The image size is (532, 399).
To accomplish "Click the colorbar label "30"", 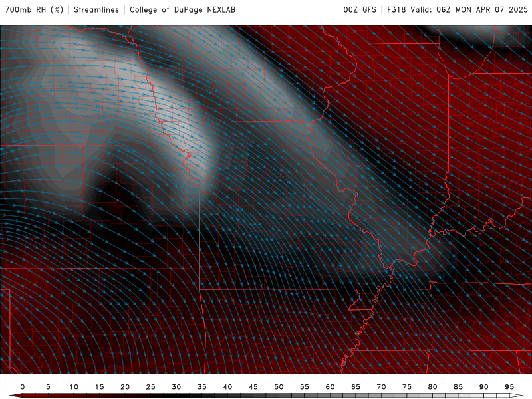I will click(x=176, y=387).
